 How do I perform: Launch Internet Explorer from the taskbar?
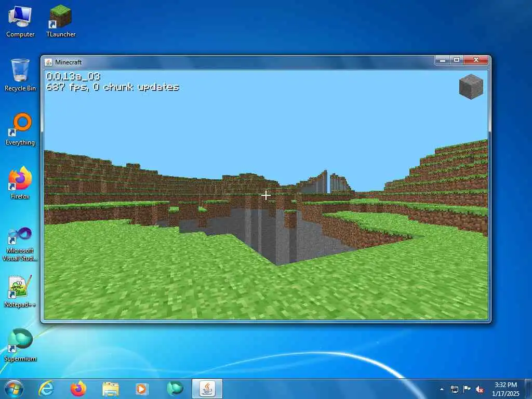click(x=46, y=389)
